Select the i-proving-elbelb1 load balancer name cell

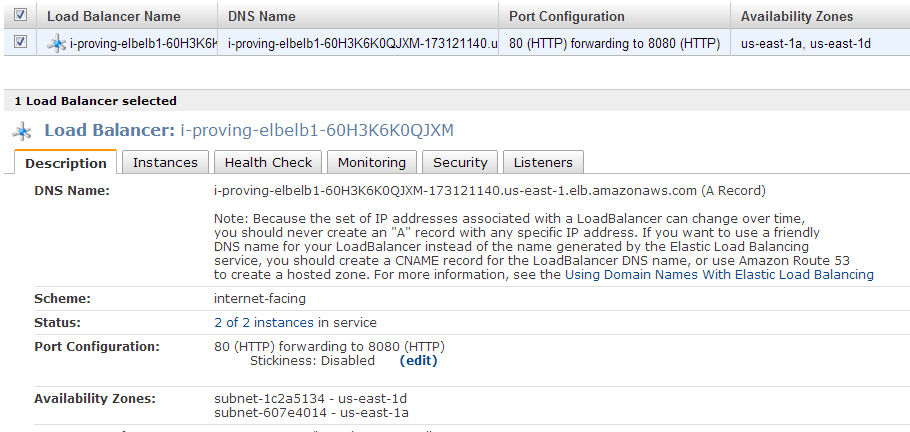[x=127, y=43]
